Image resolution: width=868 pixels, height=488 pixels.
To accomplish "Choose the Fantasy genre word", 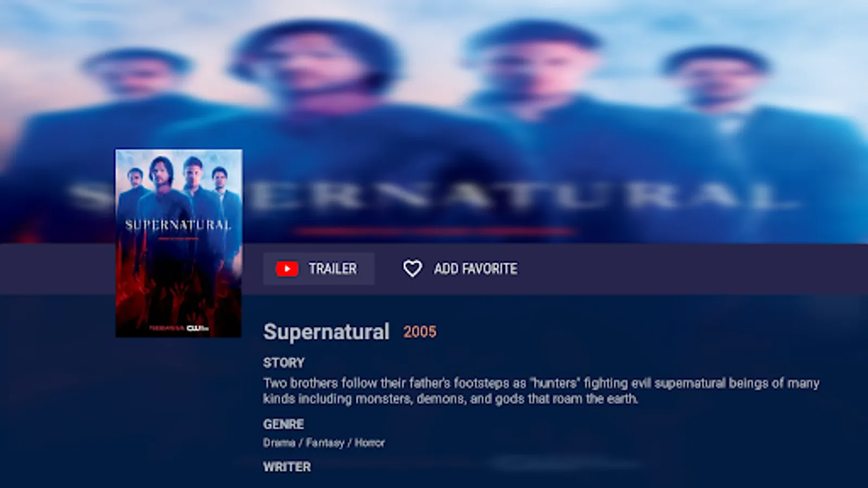I will point(325,443).
